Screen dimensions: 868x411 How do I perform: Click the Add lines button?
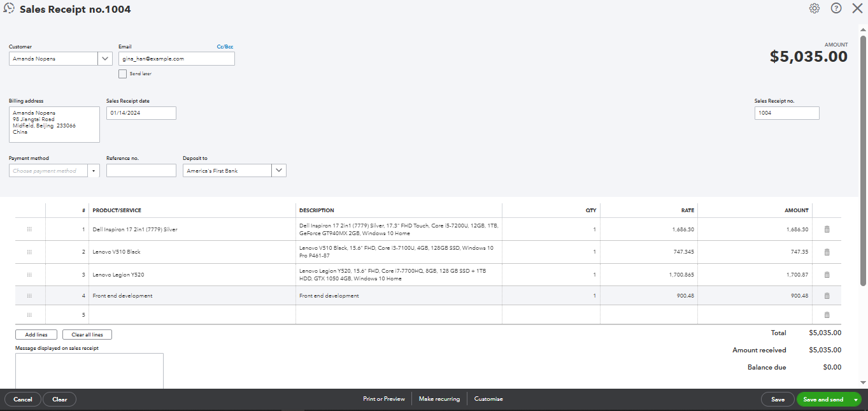pyautogui.click(x=36, y=335)
